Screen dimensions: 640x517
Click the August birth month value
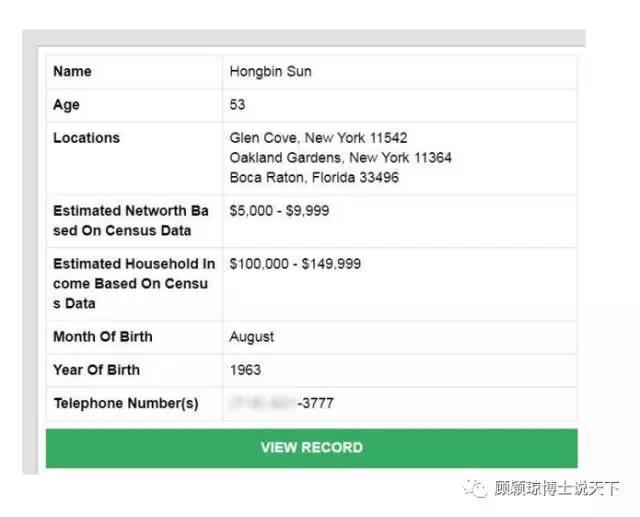tap(251, 337)
